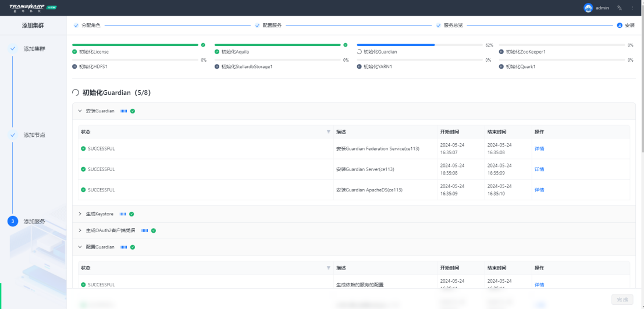Click the 生成Keystore mini progress indicator
Screen dimensions: 644x309
[x=123, y=214]
